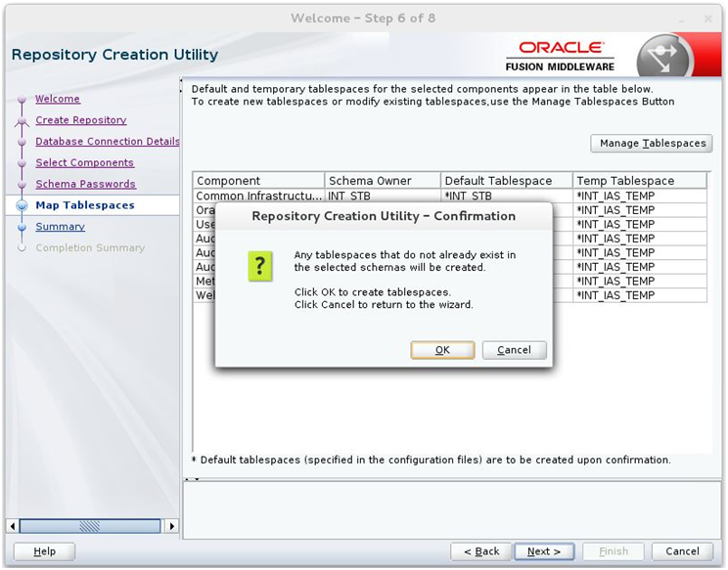Jump to Database Connection Details step
This screenshot has width=728, height=570.
(x=108, y=142)
